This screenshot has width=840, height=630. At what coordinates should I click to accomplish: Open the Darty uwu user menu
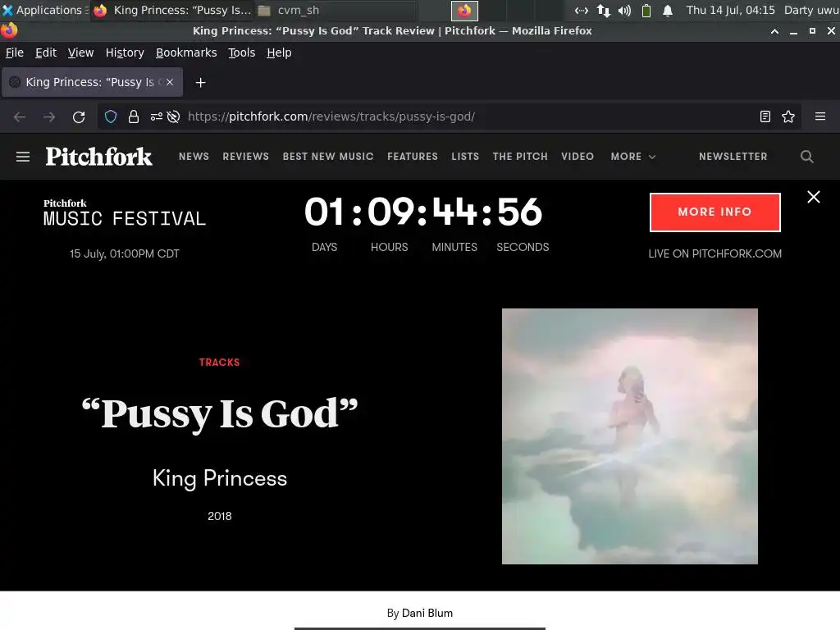[811, 10]
